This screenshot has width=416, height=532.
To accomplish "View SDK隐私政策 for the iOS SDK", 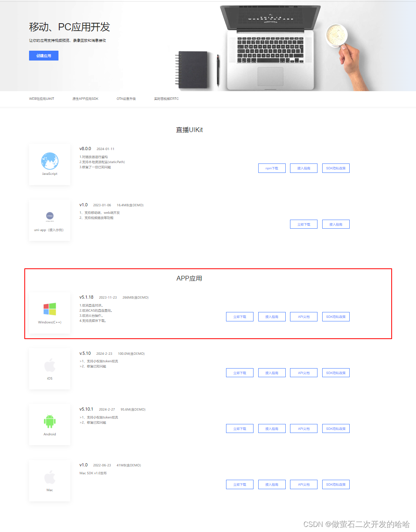I will tap(336, 373).
